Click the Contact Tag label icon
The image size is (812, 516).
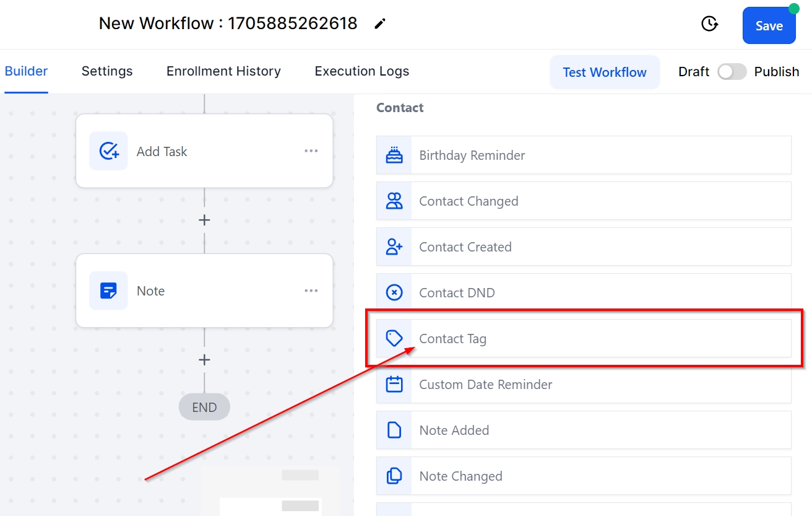(x=394, y=338)
